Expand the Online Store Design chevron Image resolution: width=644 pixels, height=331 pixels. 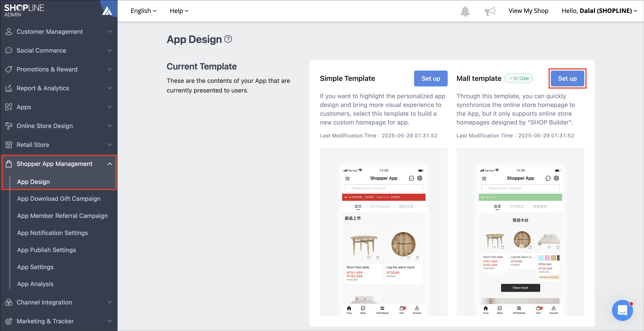(109, 126)
